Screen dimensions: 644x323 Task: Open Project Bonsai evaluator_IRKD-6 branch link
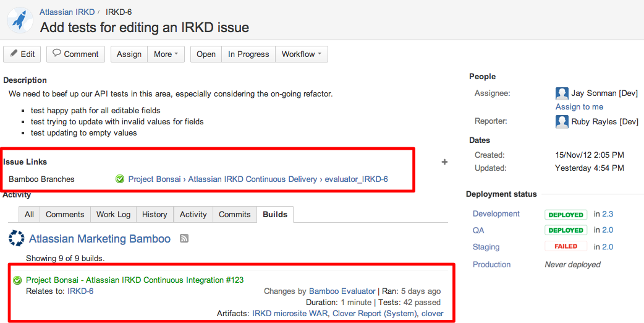point(258,179)
